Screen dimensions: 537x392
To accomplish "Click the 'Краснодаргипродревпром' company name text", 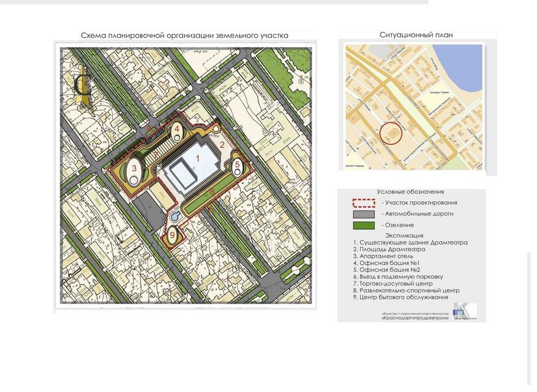I will (415, 318).
